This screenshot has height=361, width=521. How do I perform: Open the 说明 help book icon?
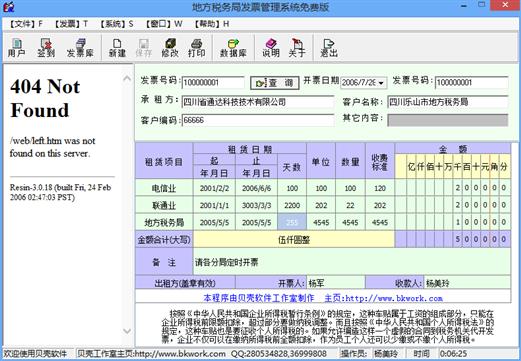tap(271, 48)
